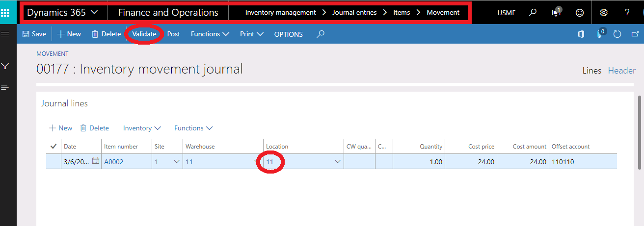The height and width of the screenshot is (226, 644).
Task: Open the Functions menu in action bar
Action: point(210,34)
